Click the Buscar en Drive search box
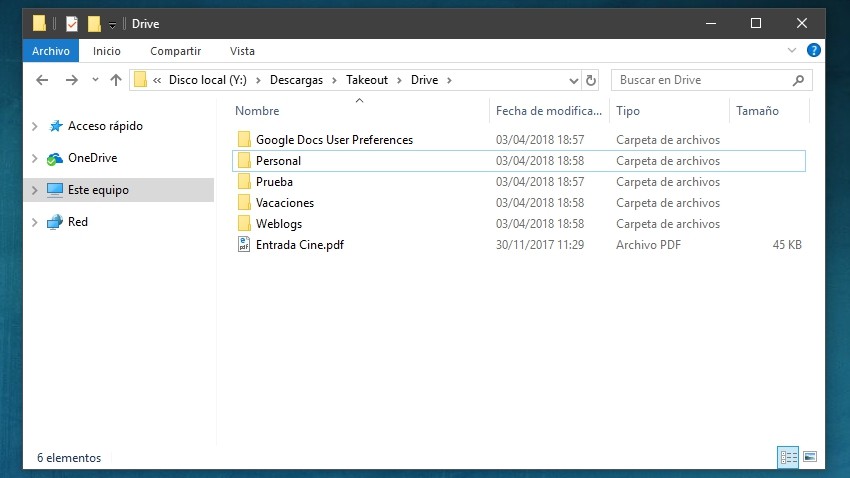Image resolution: width=850 pixels, height=478 pixels. click(700, 80)
